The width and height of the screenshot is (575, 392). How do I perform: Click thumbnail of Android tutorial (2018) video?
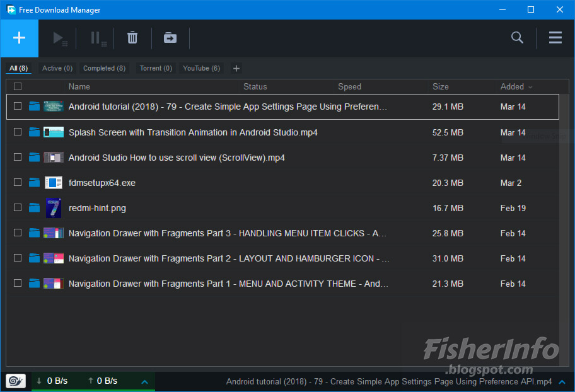click(x=54, y=107)
